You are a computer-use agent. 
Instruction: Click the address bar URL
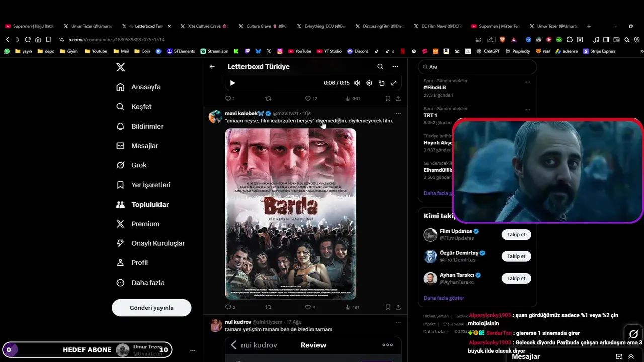tap(117, 39)
